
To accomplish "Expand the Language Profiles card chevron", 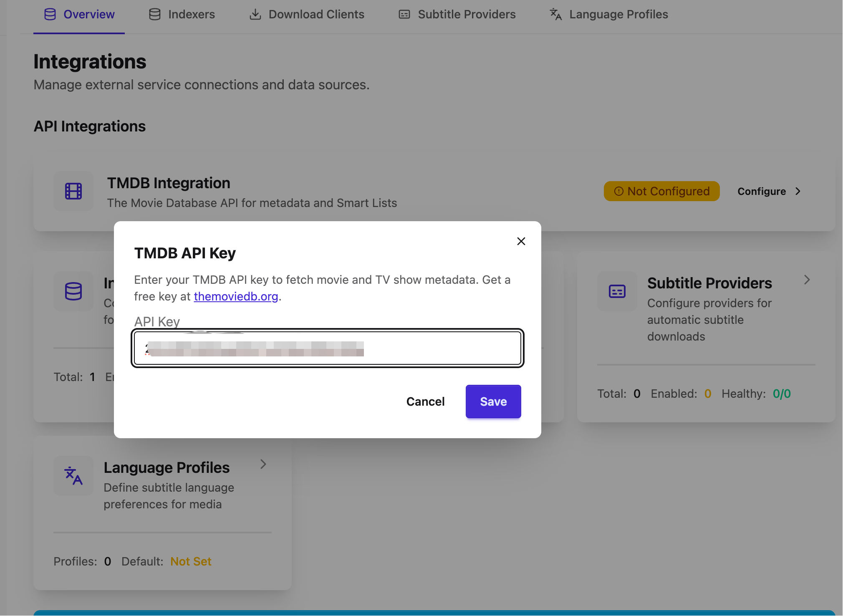I will click(263, 464).
